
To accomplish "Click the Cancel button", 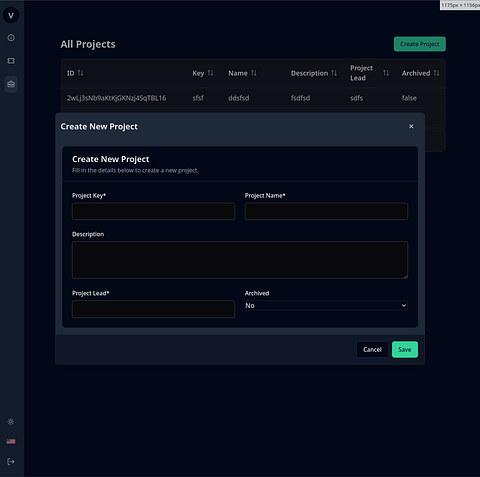I will pos(372,349).
